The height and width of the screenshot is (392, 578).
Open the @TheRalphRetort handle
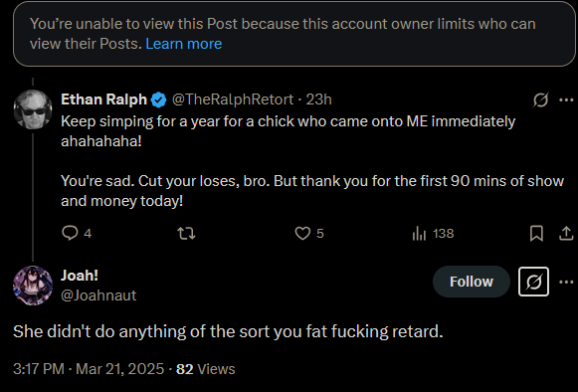233,99
